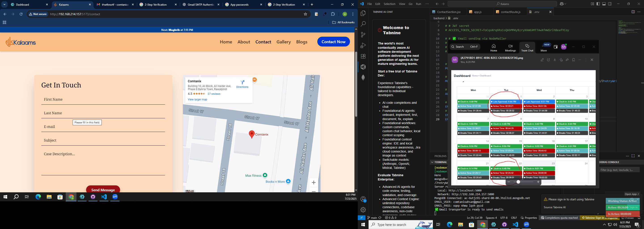The height and width of the screenshot is (229, 644).
Task: Show hidden system tray icons chevron
Action: 604,225
